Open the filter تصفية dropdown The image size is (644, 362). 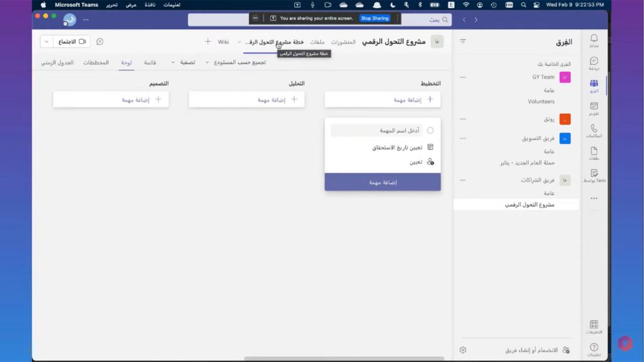(183, 62)
